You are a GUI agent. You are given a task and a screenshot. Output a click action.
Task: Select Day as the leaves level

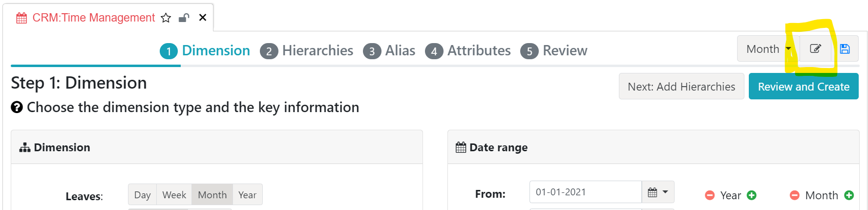coord(142,195)
